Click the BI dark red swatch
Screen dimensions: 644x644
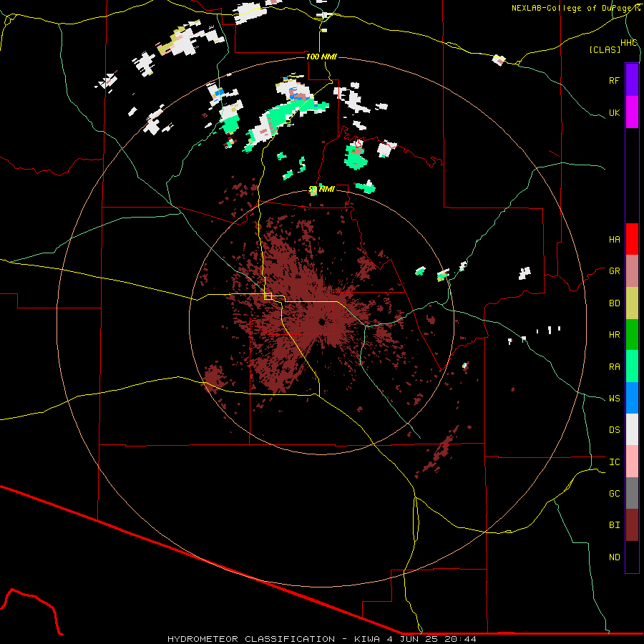point(632,525)
